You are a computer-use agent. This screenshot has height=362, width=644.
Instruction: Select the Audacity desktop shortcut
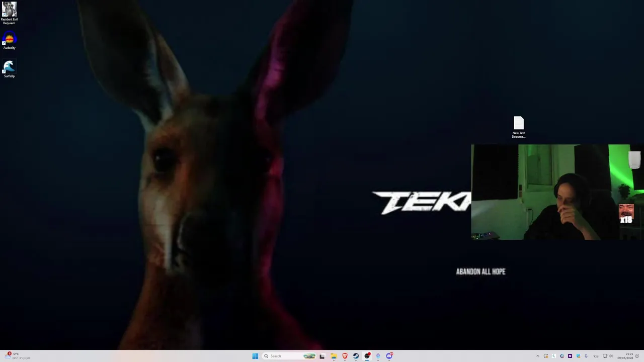pos(9,41)
